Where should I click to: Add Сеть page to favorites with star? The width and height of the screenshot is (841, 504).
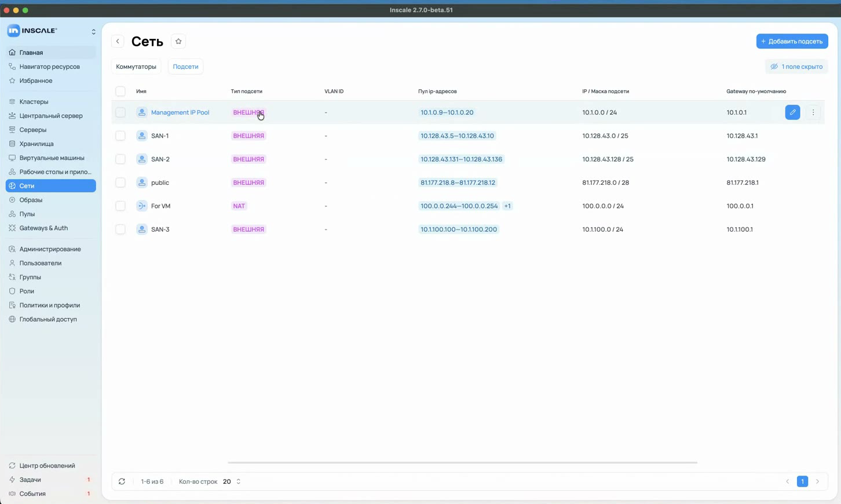[178, 41]
